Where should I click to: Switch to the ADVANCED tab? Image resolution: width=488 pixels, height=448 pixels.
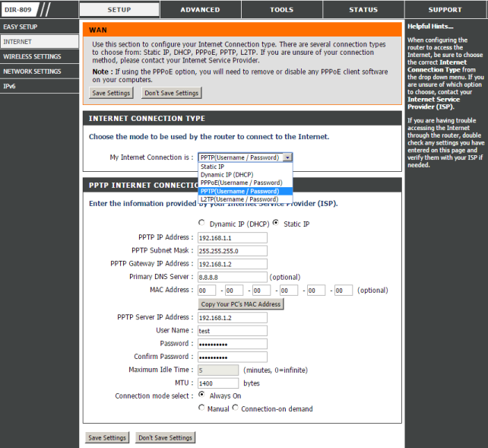201,10
